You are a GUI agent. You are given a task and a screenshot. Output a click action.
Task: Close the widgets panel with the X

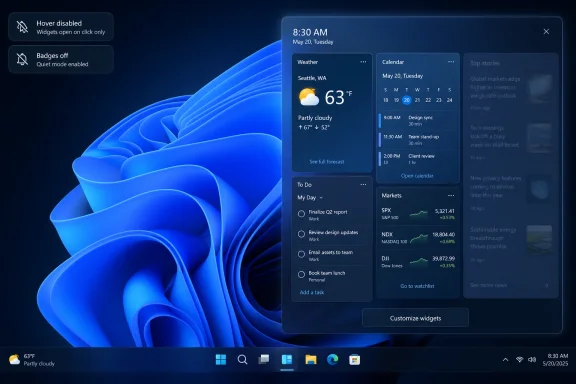[546, 32]
